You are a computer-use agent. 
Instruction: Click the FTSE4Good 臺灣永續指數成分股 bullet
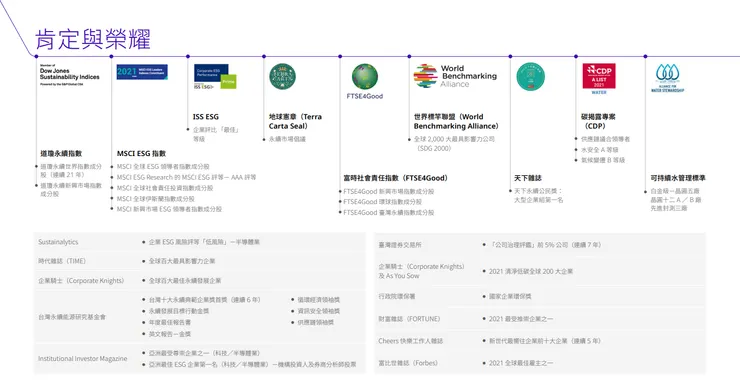coord(388,212)
